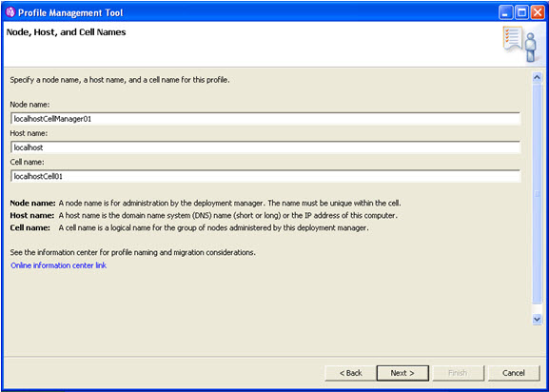The height and width of the screenshot is (392, 549).
Task: Click the scrollbar up arrow
Action: 537,78
